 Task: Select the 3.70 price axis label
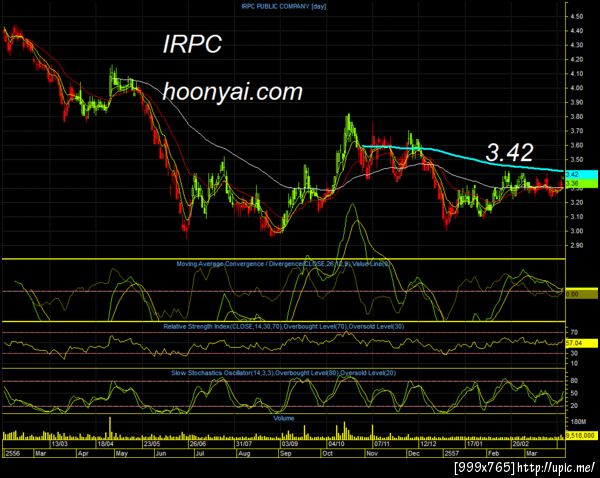pos(577,131)
